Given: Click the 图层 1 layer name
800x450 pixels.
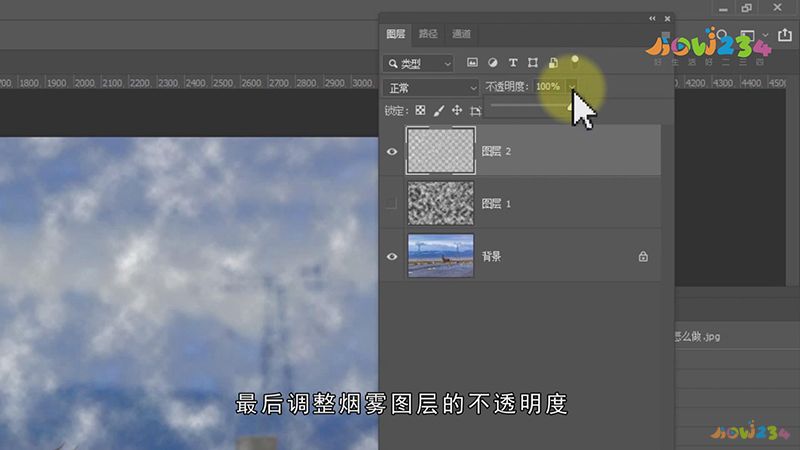Looking at the screenshot, I should click(496, 204).
